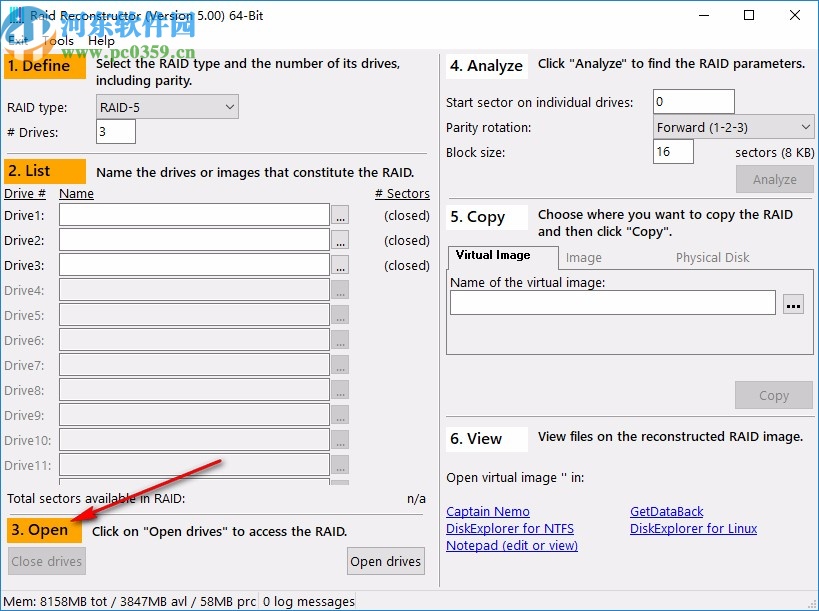The image size is (819, 611).
Task: Click the Drive1 name field
Action: [194, 215]
